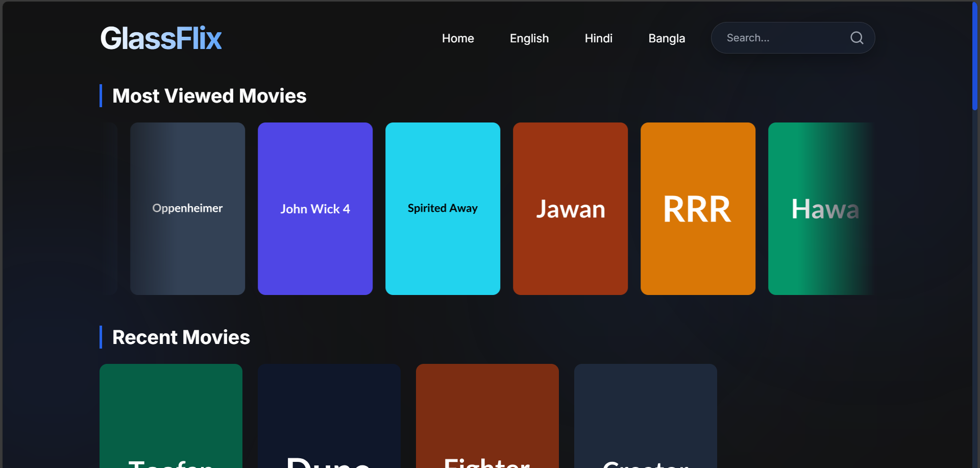The image size is (980, 468).
Task: Choose the RRR movie card
Action: (x=698, y=208)
